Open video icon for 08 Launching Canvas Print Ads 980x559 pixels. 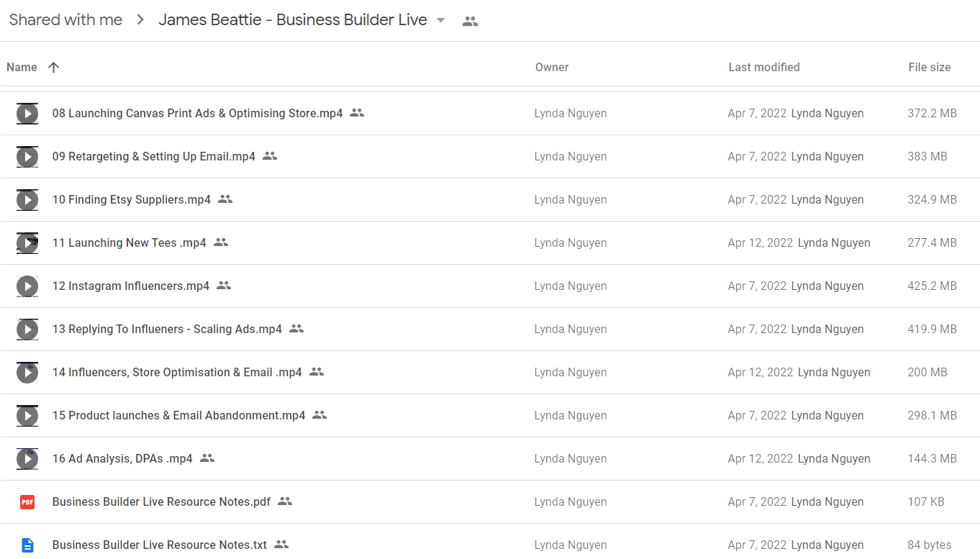coord(27,113)
